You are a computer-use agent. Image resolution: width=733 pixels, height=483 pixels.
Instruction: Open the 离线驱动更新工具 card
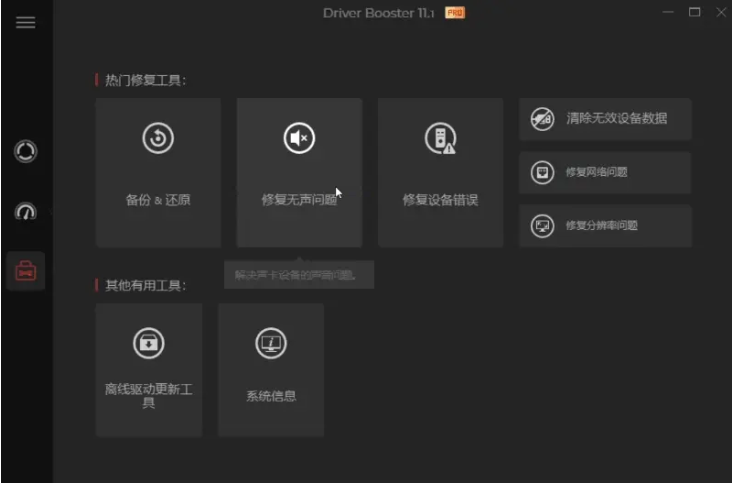[x=149, y=370]
